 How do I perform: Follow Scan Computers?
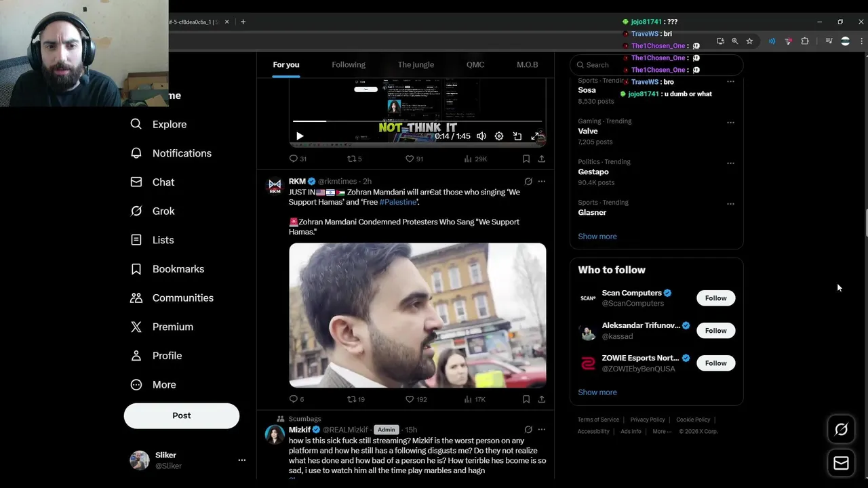tap(715, 298)
